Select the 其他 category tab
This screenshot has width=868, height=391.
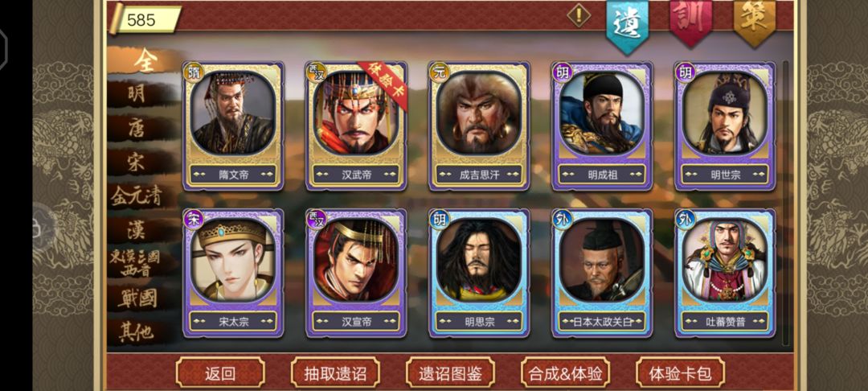pos(136,331)
